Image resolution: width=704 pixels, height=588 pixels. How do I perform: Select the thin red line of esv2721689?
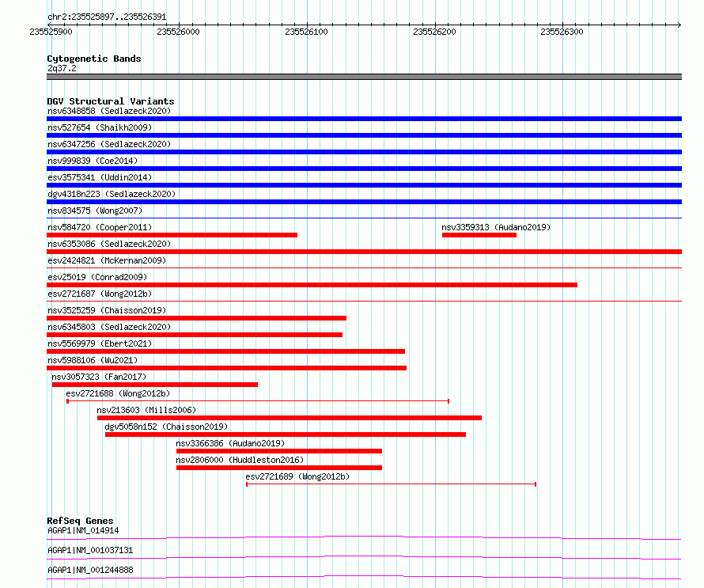click(391, 484)
